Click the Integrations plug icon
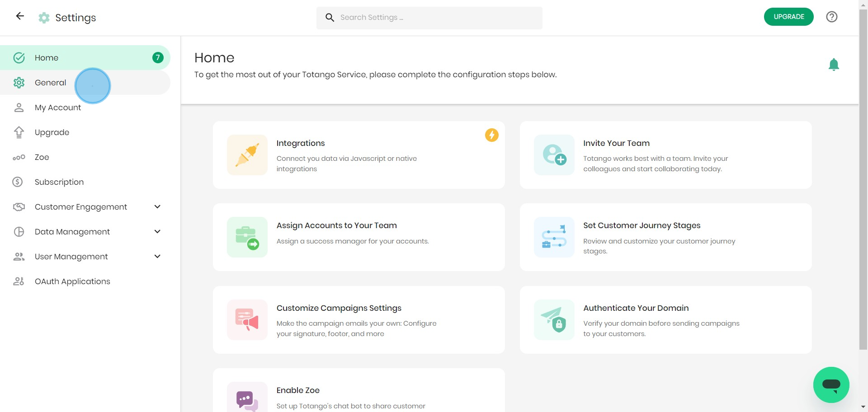 247,155
